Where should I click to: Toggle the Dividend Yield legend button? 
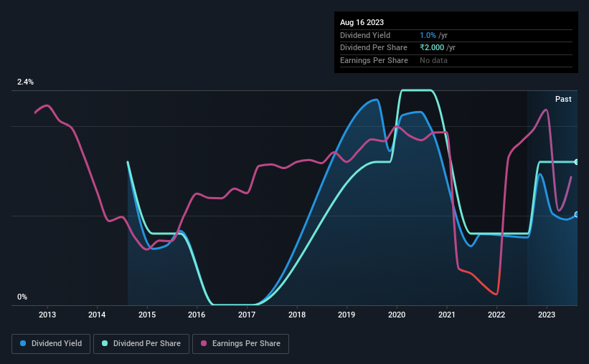pos(51,344)
